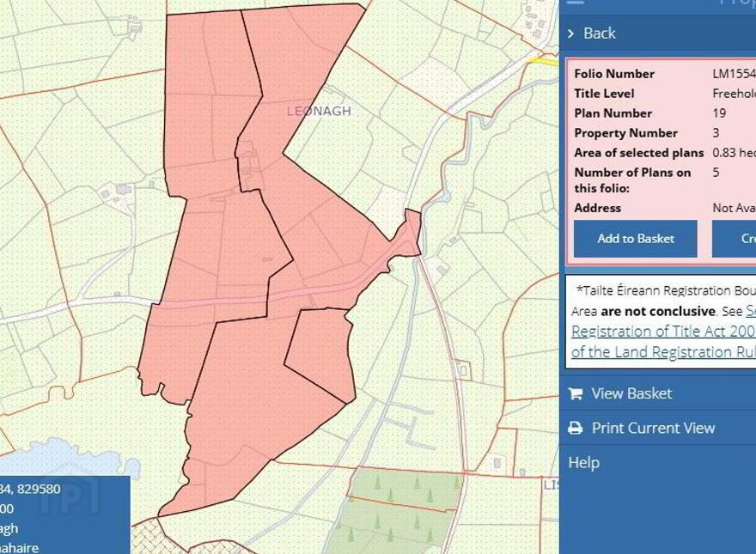
Task: Select the Area of selected plans label
Action: click(639, 153)
